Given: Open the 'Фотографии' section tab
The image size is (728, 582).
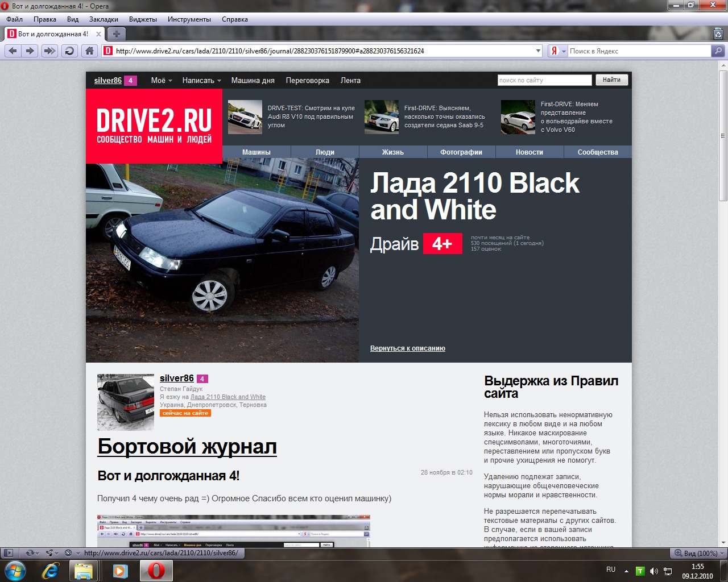Looking at the screenshot, I should [x=461, y=152].
